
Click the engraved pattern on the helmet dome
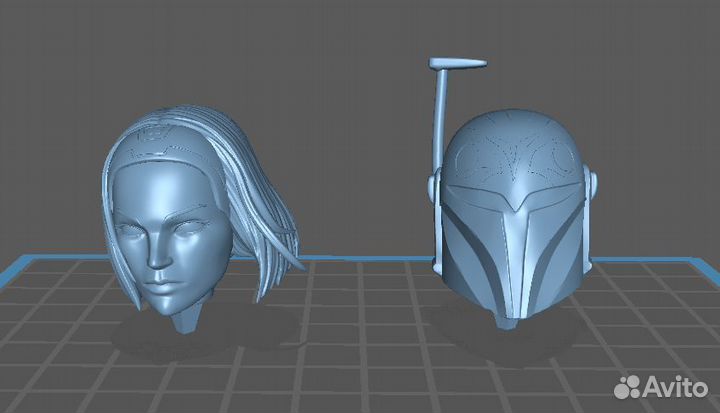click(x=512, y=155)
